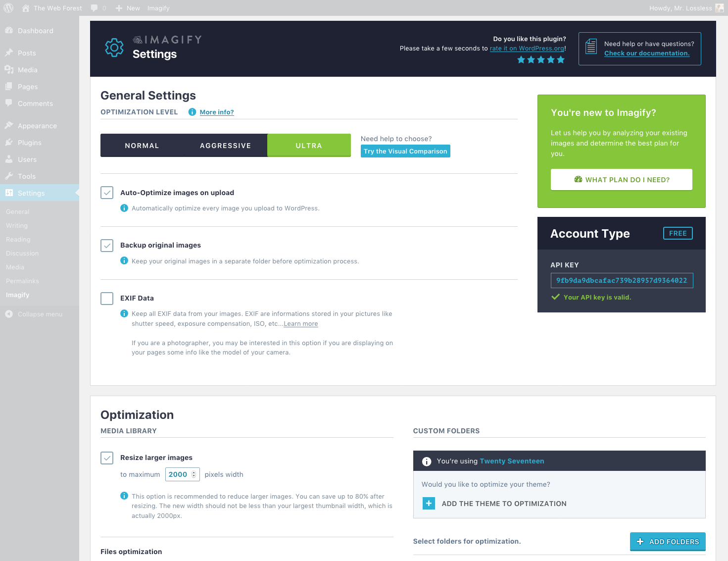Image resolution: width=728 pixels, height=561 pixels.
Task: Open rate it on WordPress.org link
Action: [527, 48]
